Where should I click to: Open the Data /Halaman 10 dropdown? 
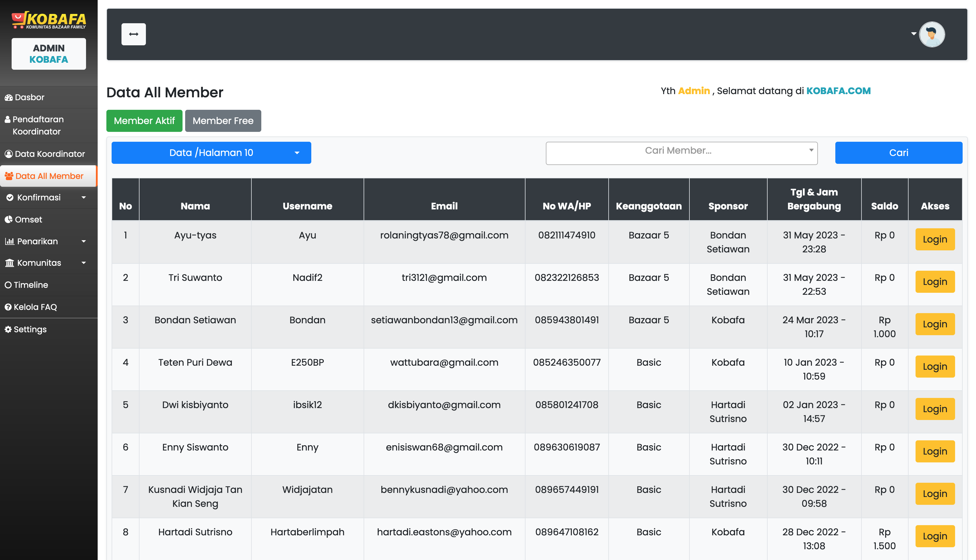tap(211, 153)
